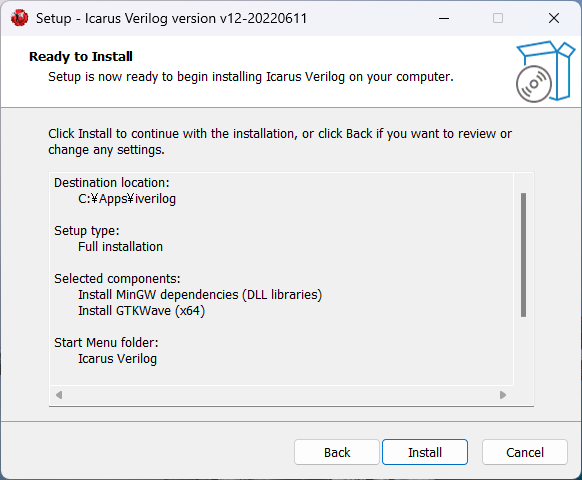Minimize the Setup window
The height and width of the screenshot is (480, 582).
(444, 18)
